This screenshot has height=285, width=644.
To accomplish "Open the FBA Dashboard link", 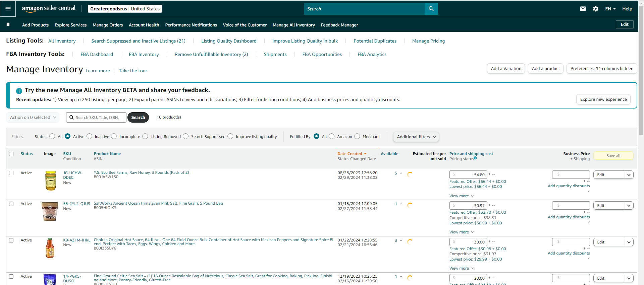I will (x=97, y=54).
